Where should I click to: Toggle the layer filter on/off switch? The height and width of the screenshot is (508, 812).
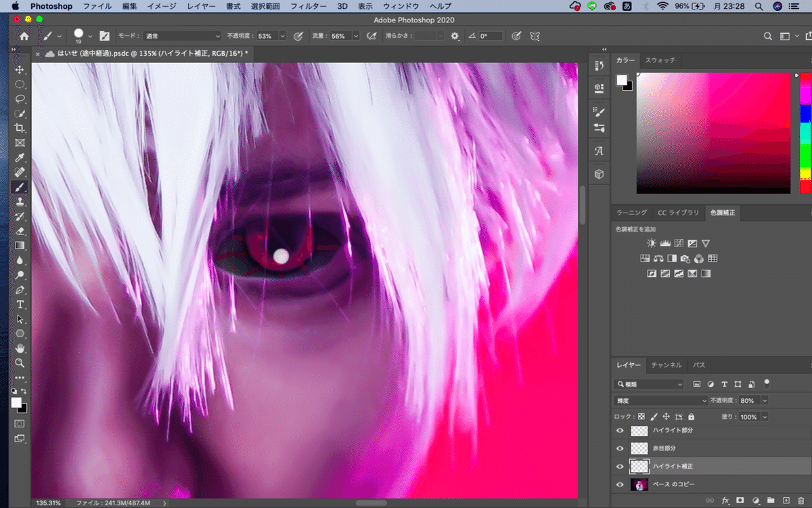click(x=767, y=383)
